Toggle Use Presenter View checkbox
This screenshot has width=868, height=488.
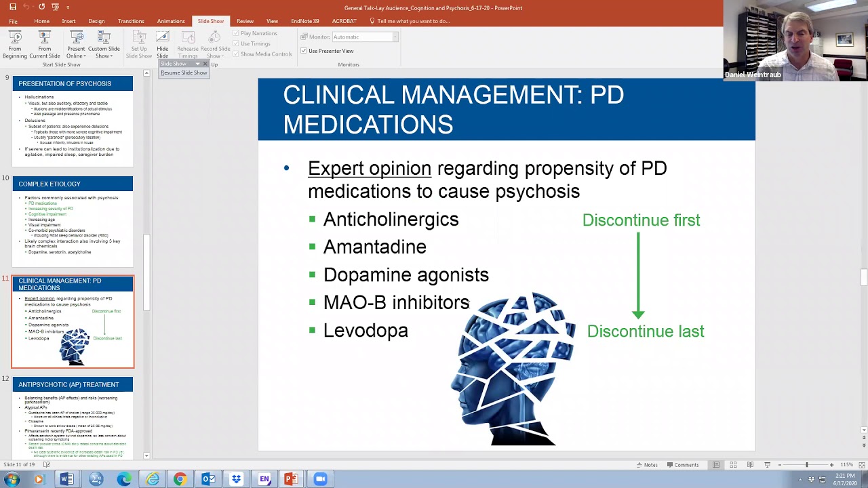(304, 51)
